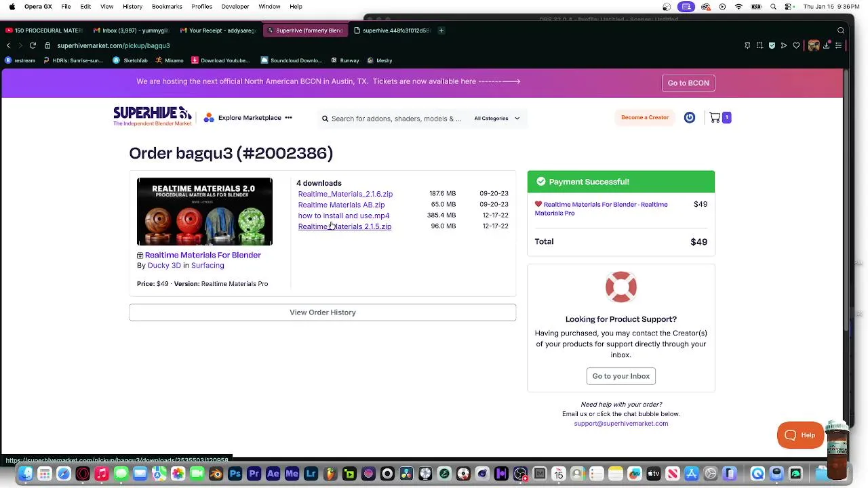Open Runway bookmark
The height and width of the screenshot is (488, 868).
(345, 60)
